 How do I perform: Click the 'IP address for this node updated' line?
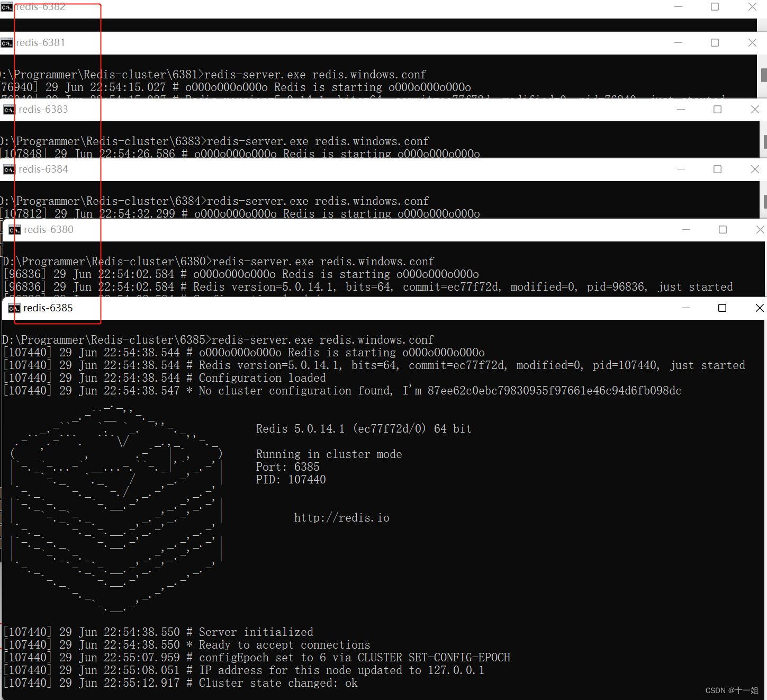(x=244, y=670)
